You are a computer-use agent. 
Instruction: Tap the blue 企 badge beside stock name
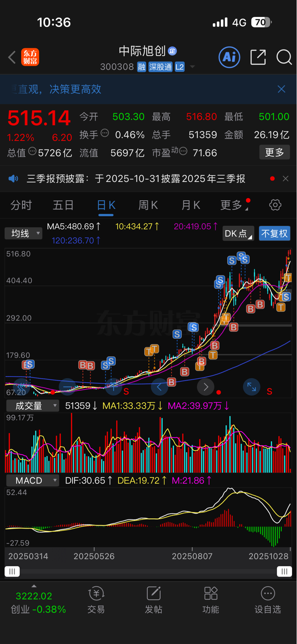coord(172,51)
